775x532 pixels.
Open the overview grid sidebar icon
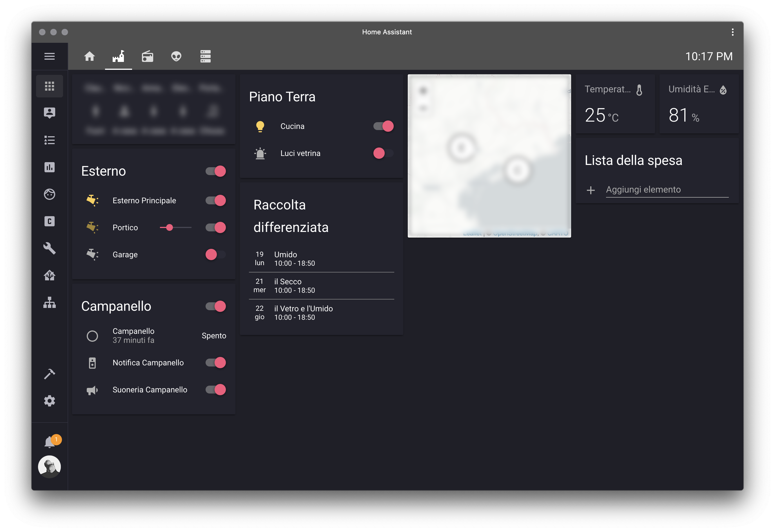click(x=49, y=86)
